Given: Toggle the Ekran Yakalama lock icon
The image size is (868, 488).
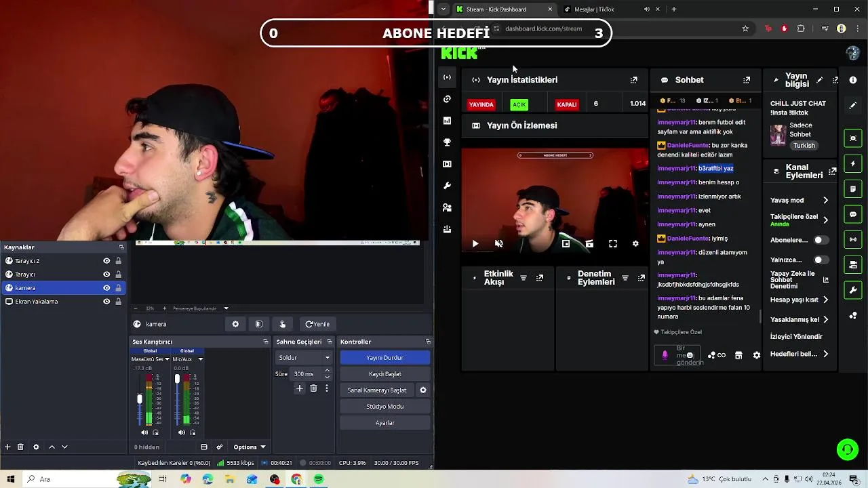Looking at the screenshot, I should [118, 302].
